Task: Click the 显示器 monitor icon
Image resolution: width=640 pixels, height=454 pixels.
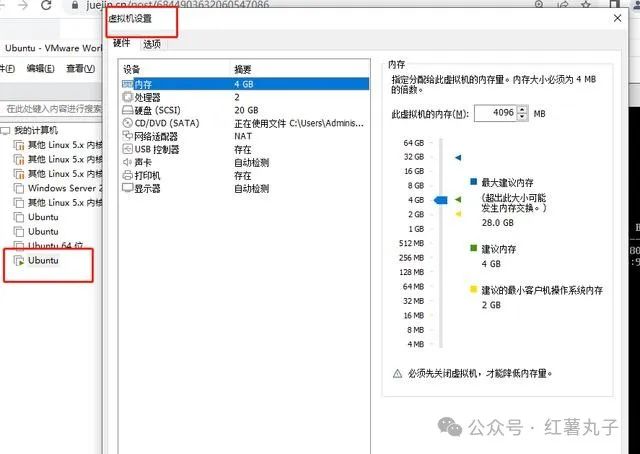Action: click(127, 188)
